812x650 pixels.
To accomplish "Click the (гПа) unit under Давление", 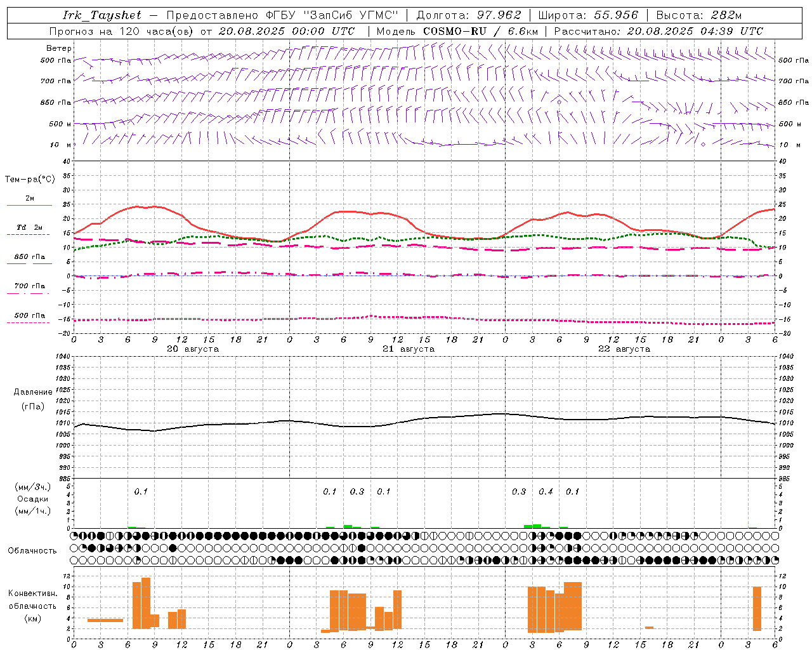I will coord(33,406).
